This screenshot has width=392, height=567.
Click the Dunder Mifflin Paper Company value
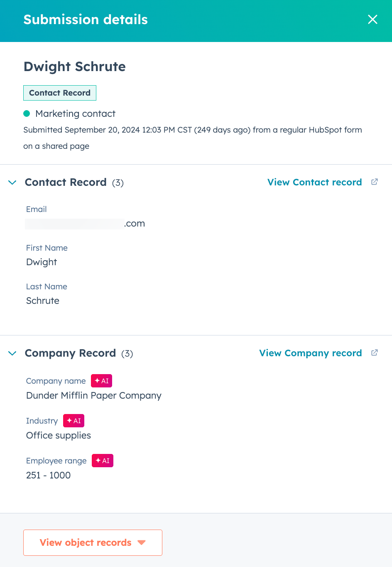pyautogui.click(x=93, y=395)
